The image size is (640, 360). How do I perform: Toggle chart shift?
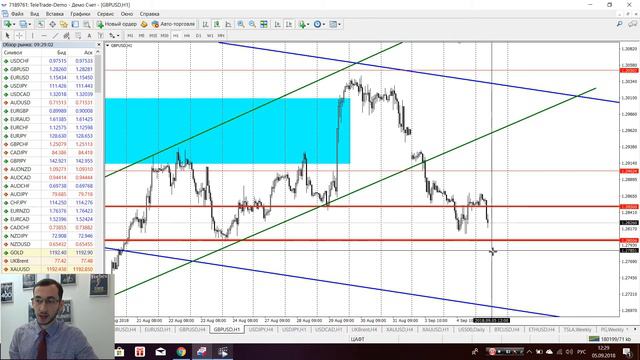pos(289,24)
